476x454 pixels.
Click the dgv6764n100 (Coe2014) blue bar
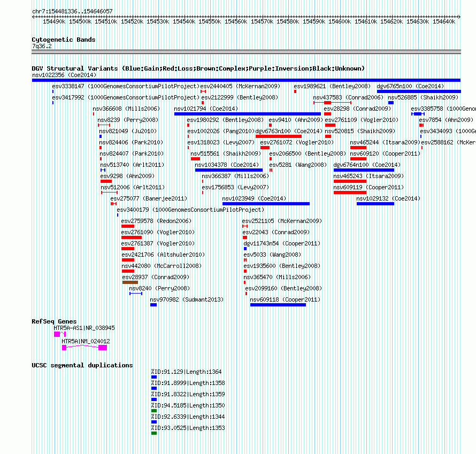tap(364, 170)
